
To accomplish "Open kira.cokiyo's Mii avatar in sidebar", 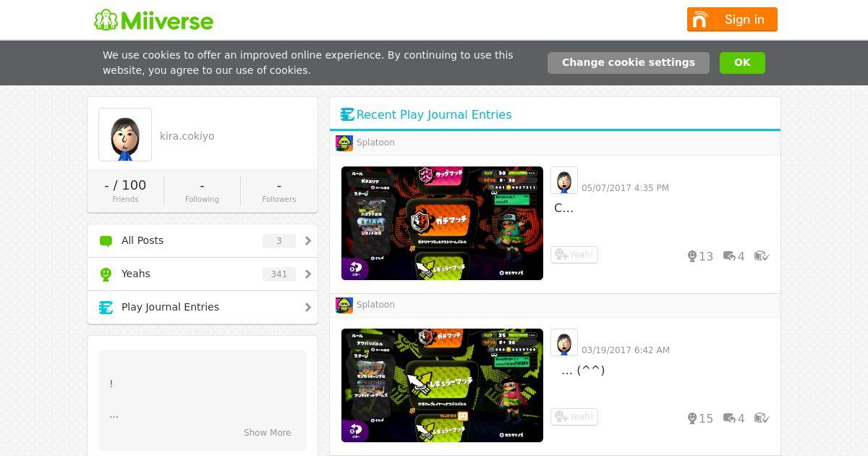I will (125, 135).
